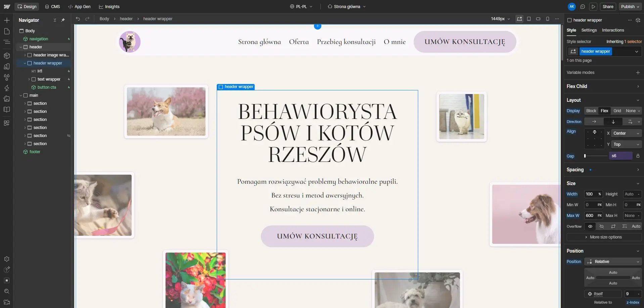Switch to the Interactions tab

(613, 30)
